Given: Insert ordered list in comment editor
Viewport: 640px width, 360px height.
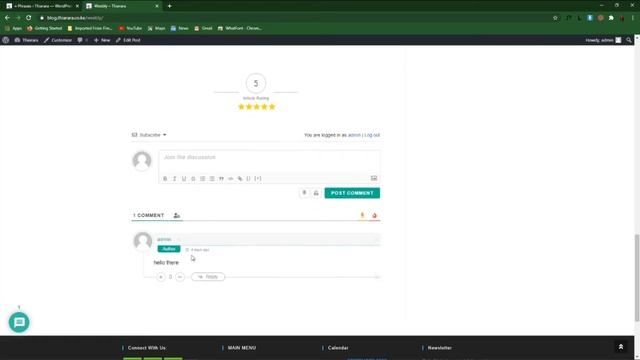Looking at the screenshot, I should [x=203, y=179].
